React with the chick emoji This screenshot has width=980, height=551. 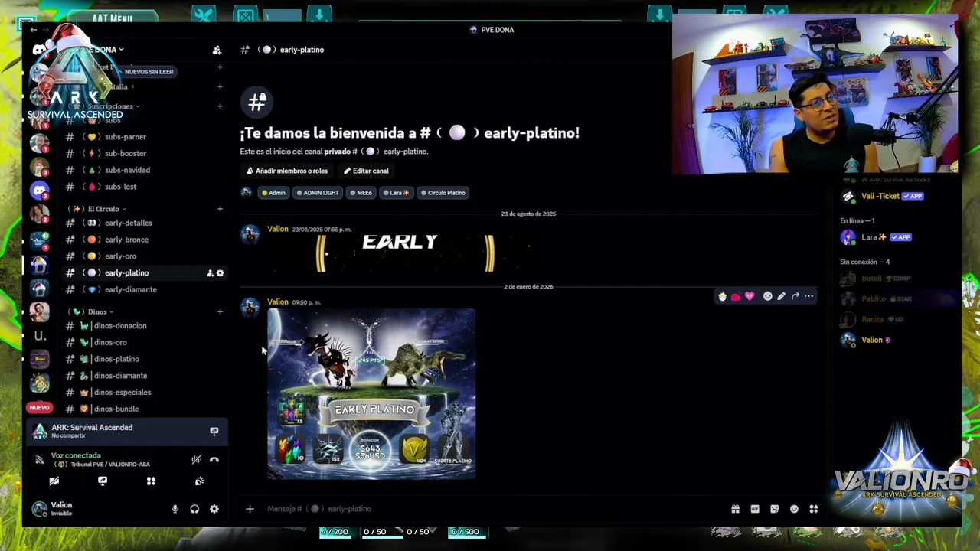(x=722, y=296)
